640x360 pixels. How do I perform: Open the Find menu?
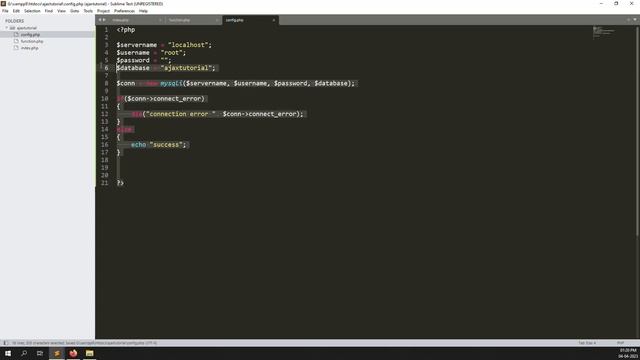49,11
